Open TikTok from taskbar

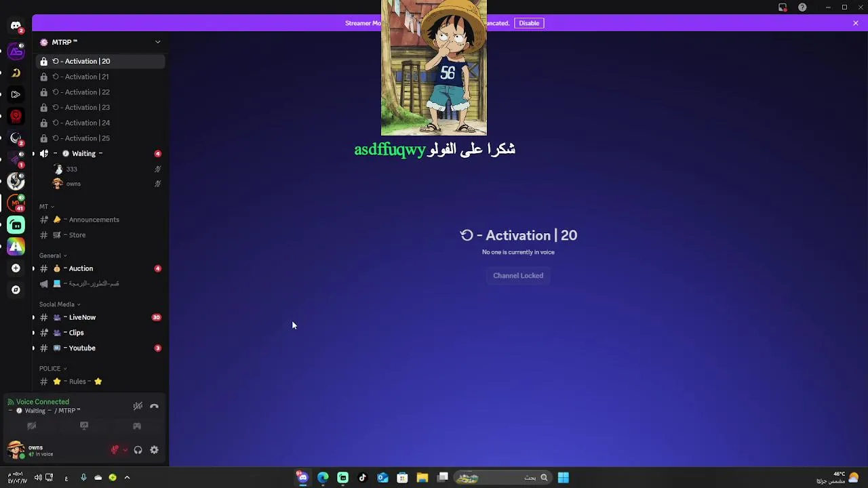click(x=362, y=478)
